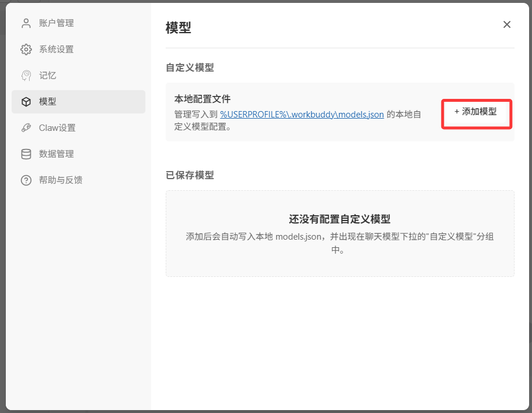532x413 pixels.
Task: Open 系统设置 in the sidebar
Action: (78, 49)
